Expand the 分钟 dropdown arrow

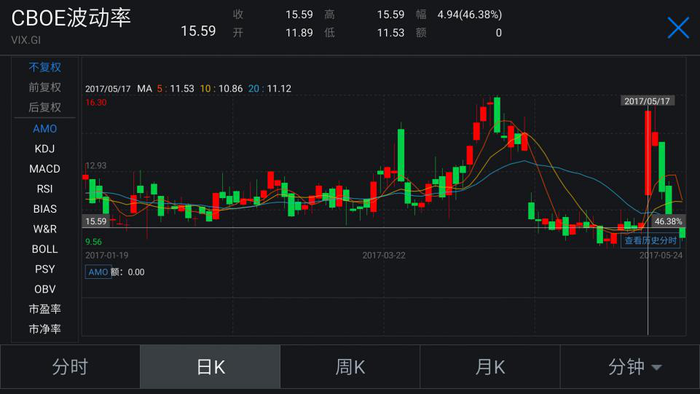[656, 368]
